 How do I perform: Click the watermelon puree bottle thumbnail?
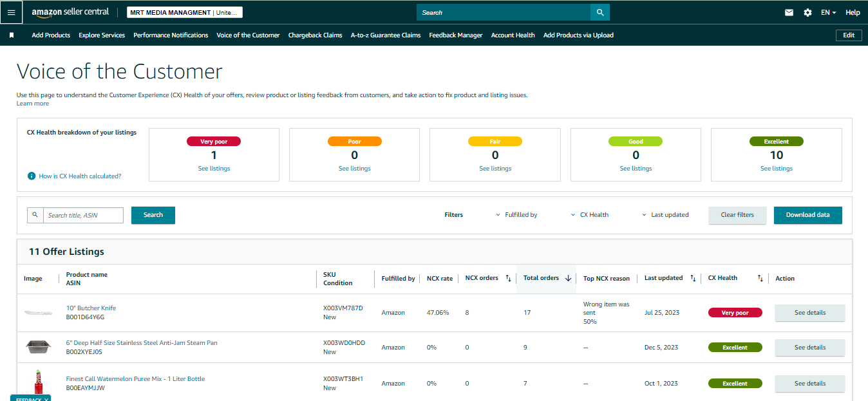[38, 382]
